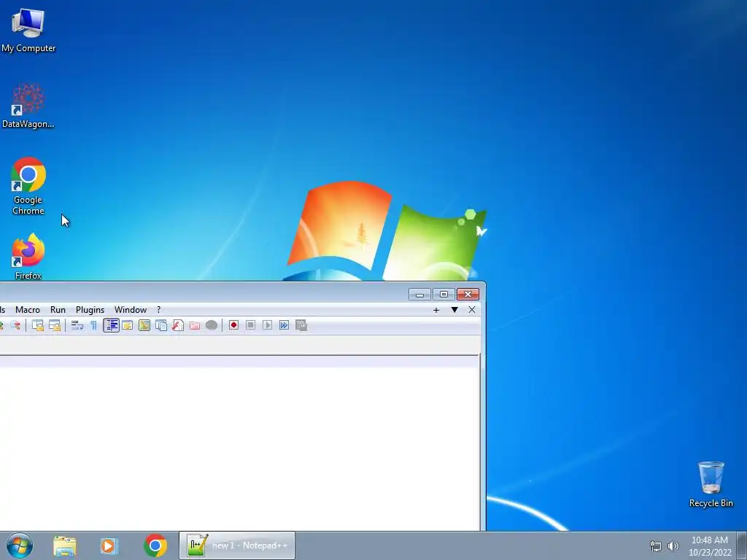This screenshot has width=747, height=560.
Task: Click save current recorded macro icon
Action: [301, 326]
